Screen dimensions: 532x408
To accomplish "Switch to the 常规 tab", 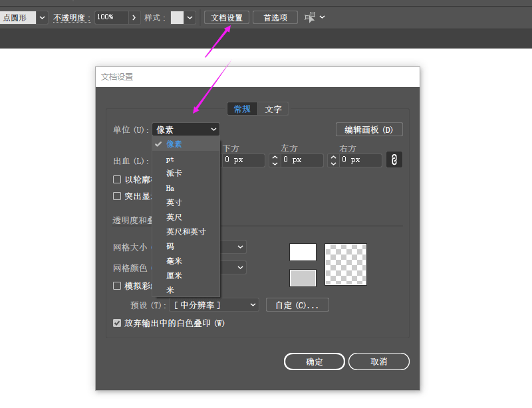I will (x=242, y=109).
